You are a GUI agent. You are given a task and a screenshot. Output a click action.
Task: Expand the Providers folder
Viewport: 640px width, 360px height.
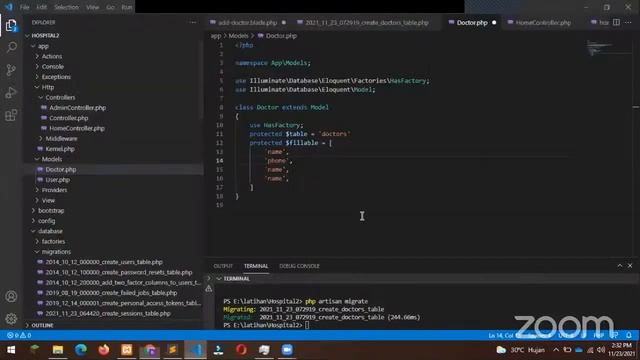coord(54,190)
